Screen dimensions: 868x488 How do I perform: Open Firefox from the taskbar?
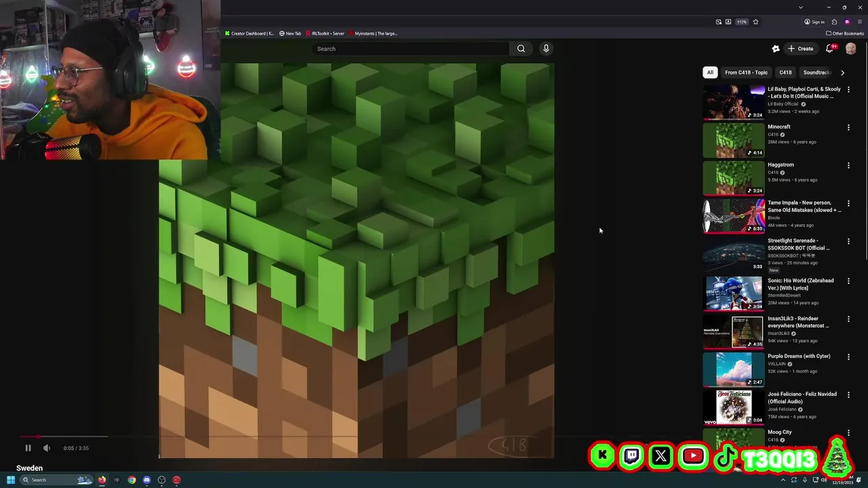click(x=102, y=480)
